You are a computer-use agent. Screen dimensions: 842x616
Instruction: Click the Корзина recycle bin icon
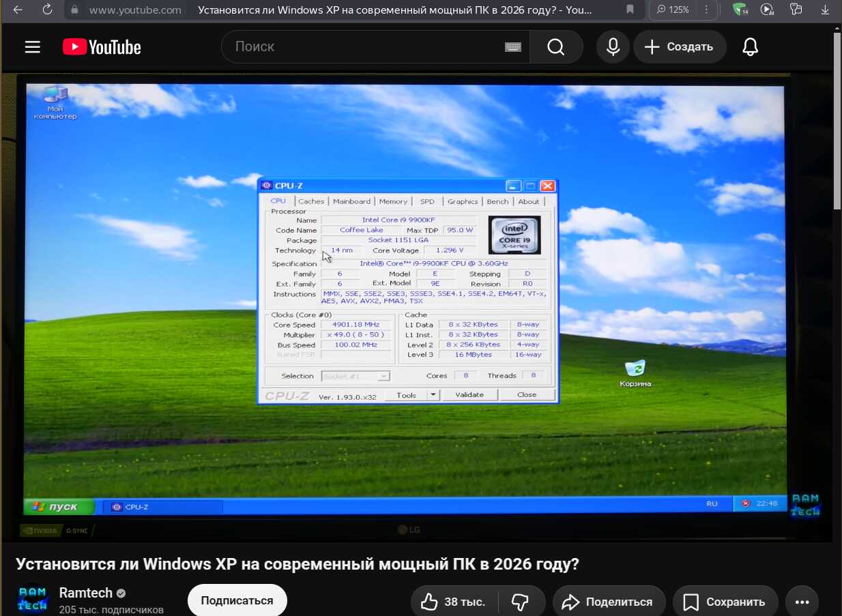tap(635, 374)
